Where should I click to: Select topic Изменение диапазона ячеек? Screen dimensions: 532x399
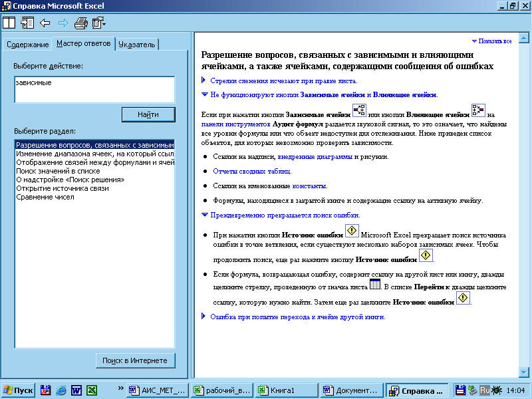pyautogui.click(x=94, y=154)
